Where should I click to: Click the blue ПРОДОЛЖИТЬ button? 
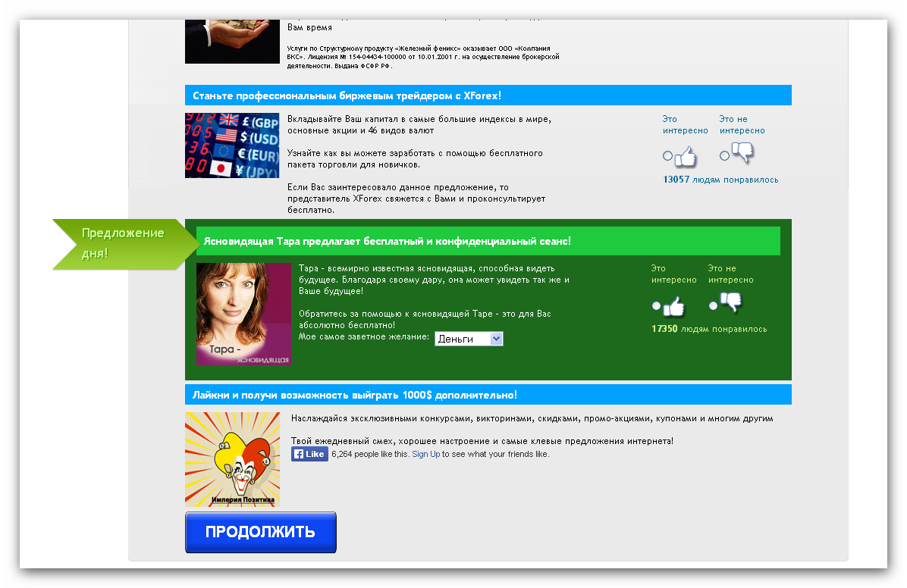(x=260, y=532)
